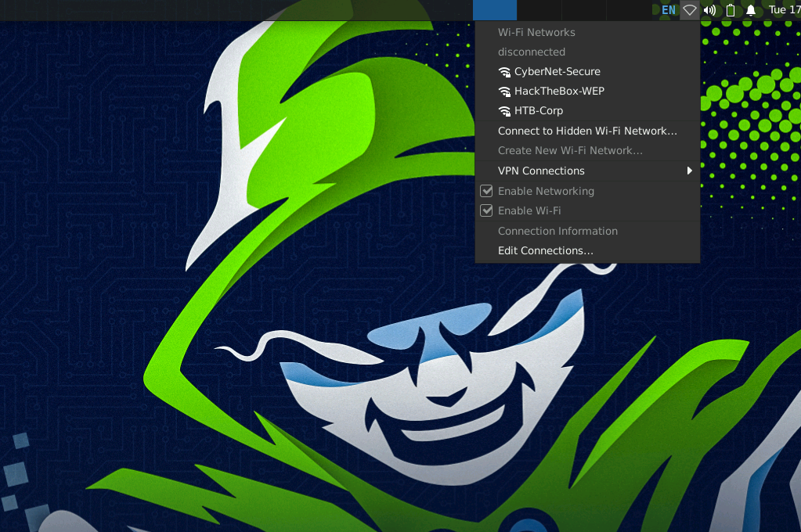Open the battery indicator icon
Screen dimensions: 801x532
point(731,10)
